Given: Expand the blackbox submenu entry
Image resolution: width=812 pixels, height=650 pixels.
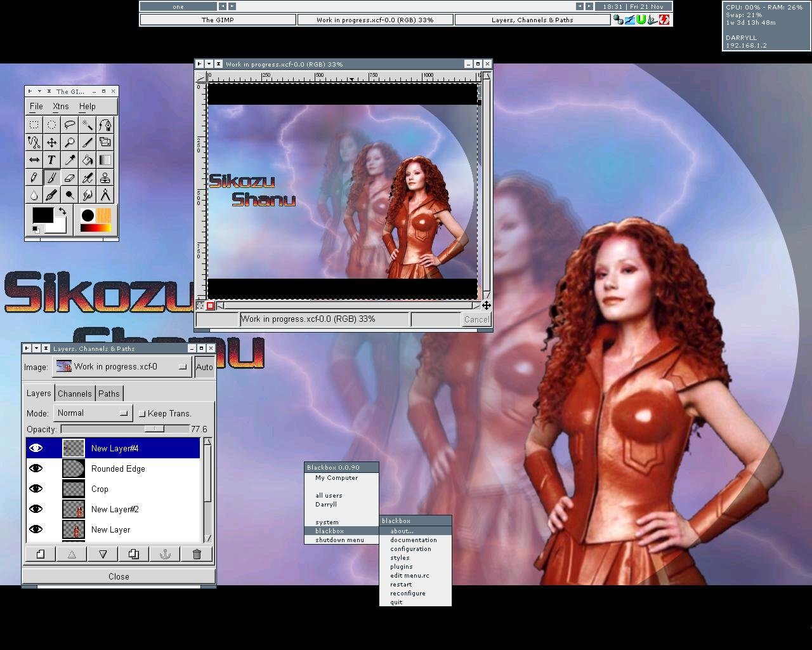Looking at the screenshot, I should pyautogui.click(x=341, y=531).
